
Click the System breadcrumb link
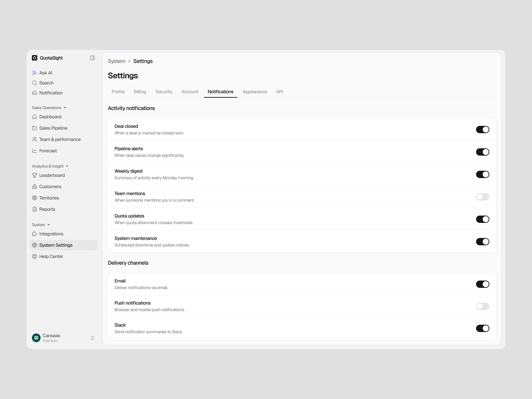click(116, 61)
